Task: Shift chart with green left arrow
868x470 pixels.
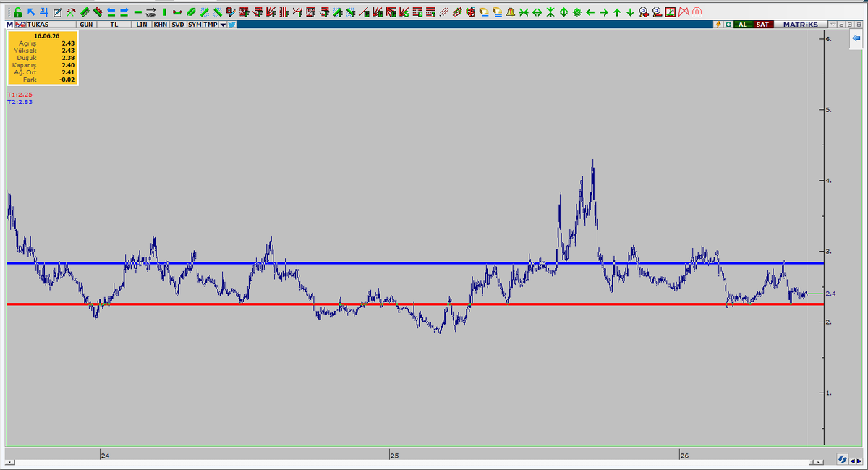Action: [x=590, y=12]
